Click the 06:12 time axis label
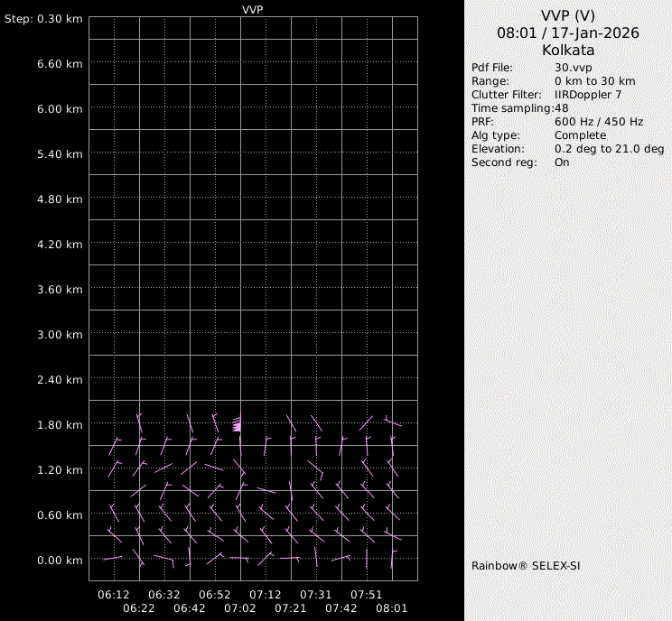This screenshot has width=672, height=621. pyautogui.click(x=114, y=595)
